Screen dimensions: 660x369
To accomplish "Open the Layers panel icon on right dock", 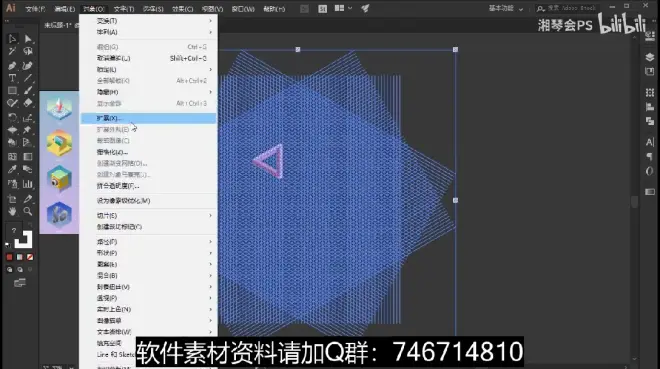I will click(649, 57).
